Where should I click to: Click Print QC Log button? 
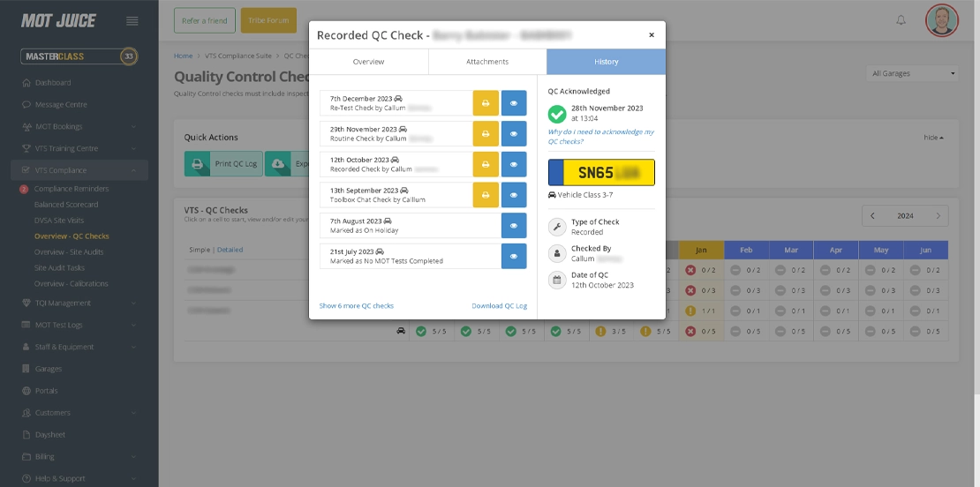pos(223,163)
